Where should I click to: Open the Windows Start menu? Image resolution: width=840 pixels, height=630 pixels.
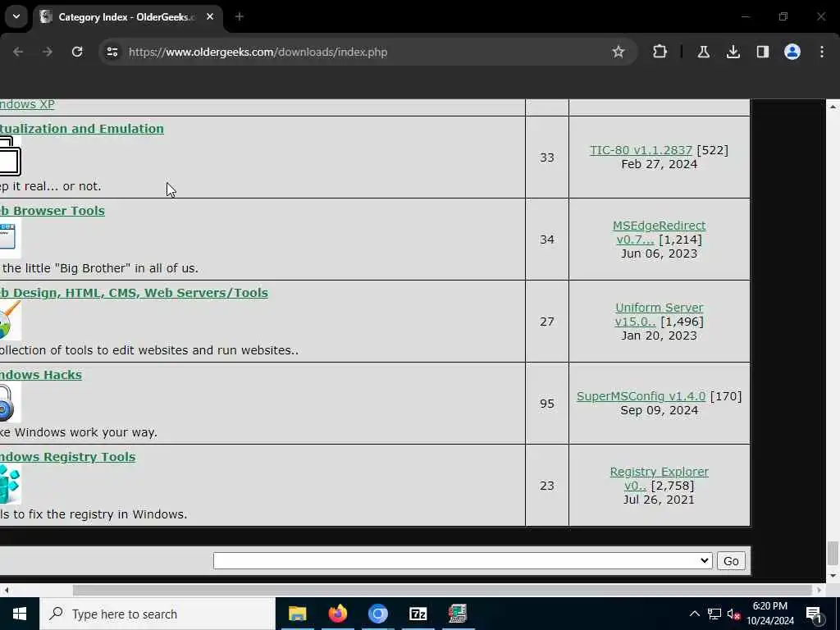(20, 614)
